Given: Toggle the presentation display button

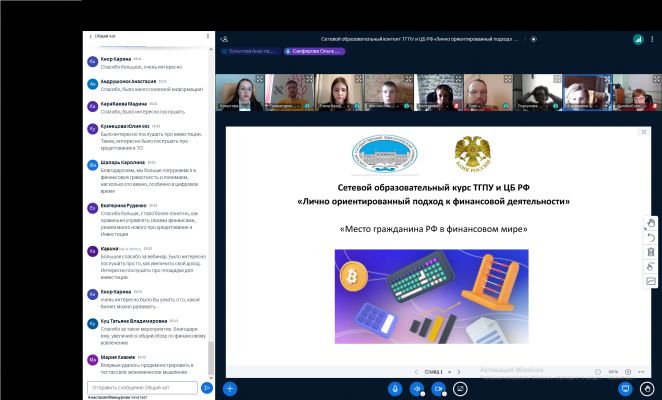Looking at the screenshot, I should click(625, 388).
